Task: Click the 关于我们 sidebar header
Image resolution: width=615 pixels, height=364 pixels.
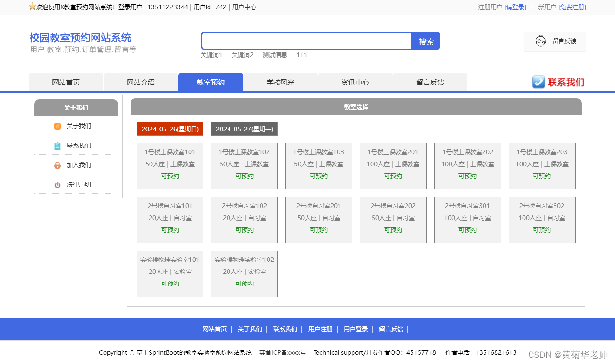Action: click(76, 108)
